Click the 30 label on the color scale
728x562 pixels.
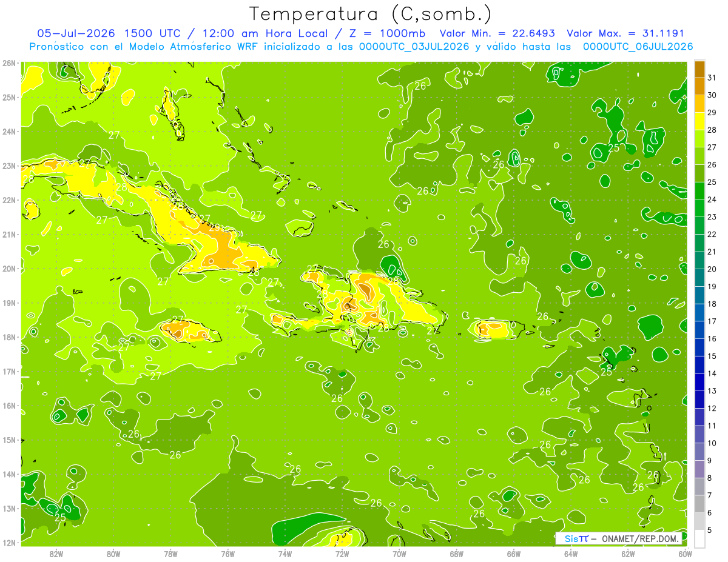click(712, 95)
